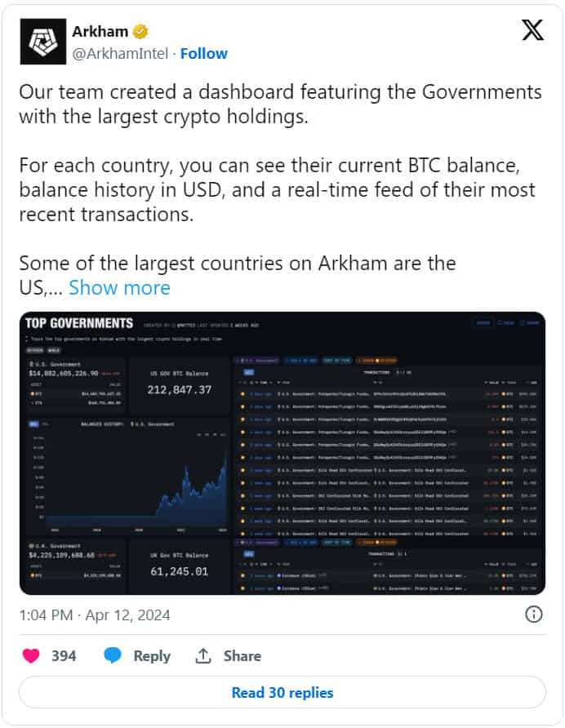The image size is (565, 728).
Task: Click the balance history chart in image
Action: point(127,476)
